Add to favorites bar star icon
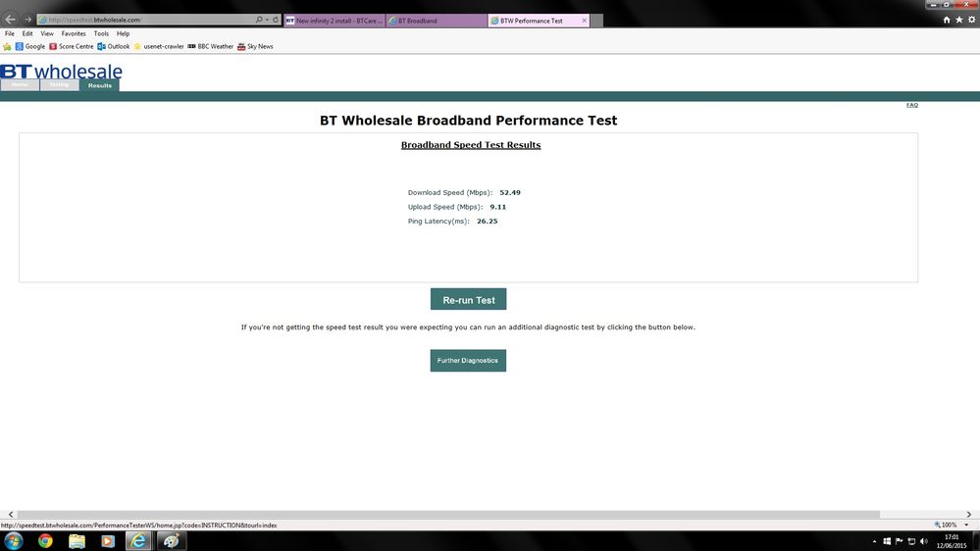This screenshot has width=980, height=551. (7, 47)
